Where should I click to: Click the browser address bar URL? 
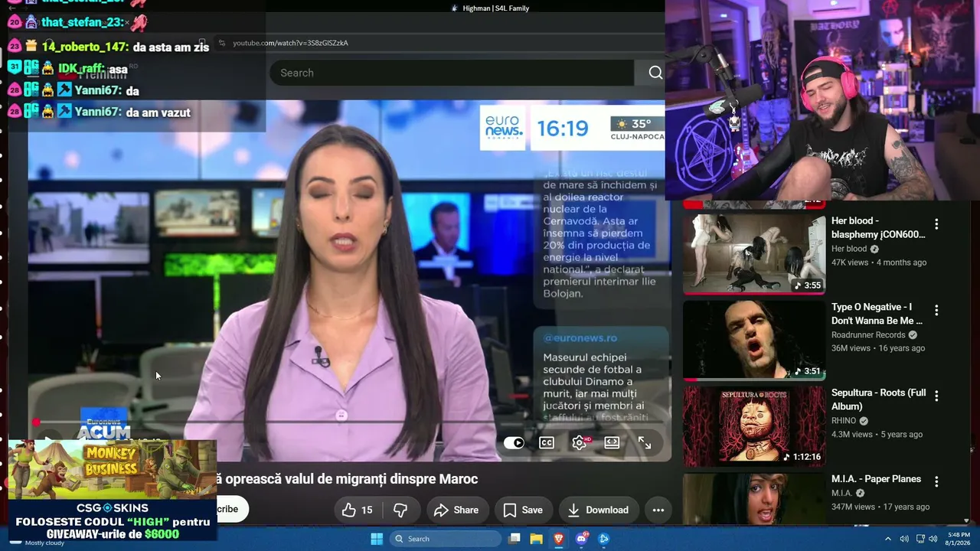tap(291, 43)
